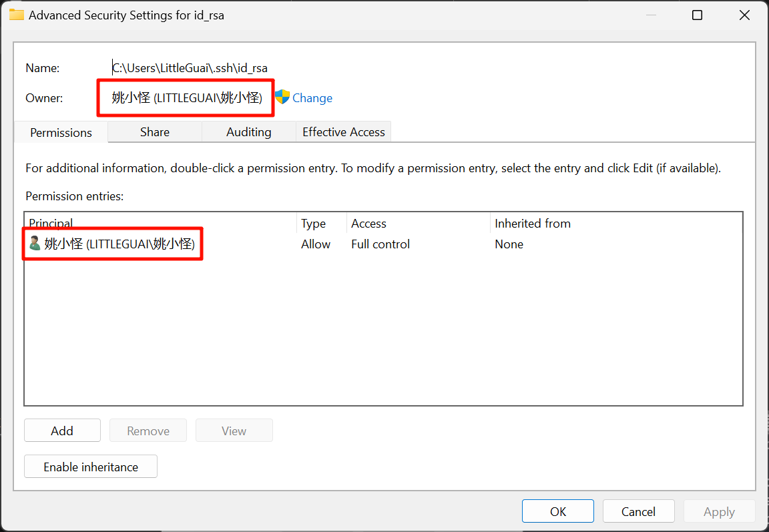Click the id_rsa file path in Name field
Image resolution: width=769 pixels, height=532 pixels.
pyautogui.click(x=190, y=68)
